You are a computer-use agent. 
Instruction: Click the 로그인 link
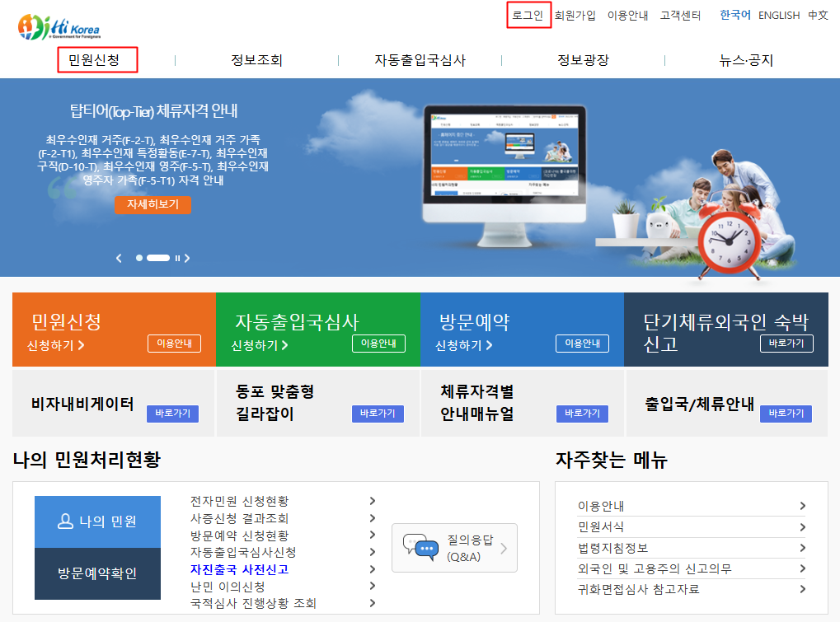528,15
